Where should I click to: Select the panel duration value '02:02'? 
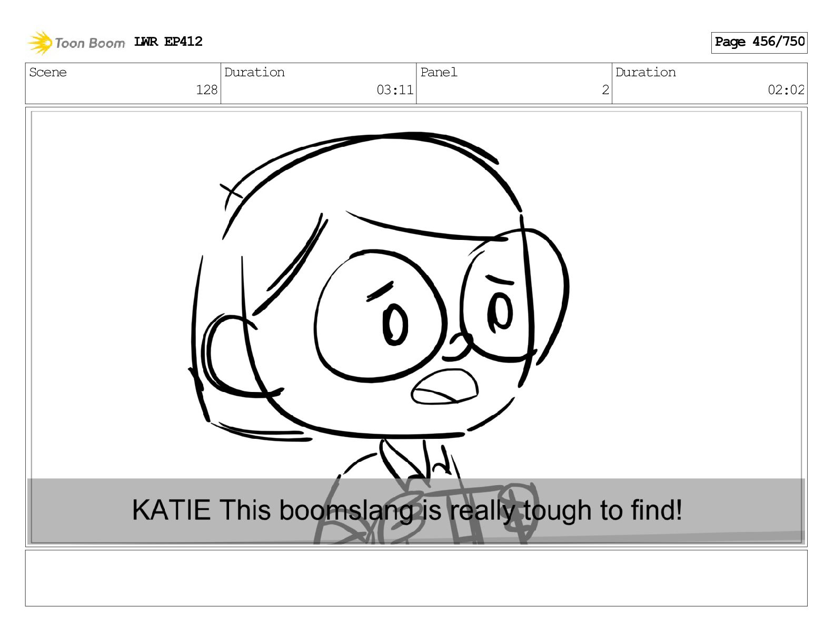(x=786, y=90)
